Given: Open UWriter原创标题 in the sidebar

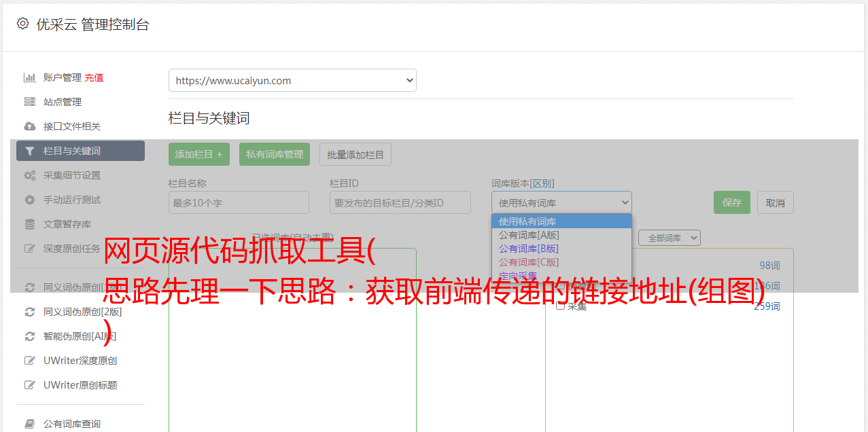Looking at the screenshot, I should [80, 385].
